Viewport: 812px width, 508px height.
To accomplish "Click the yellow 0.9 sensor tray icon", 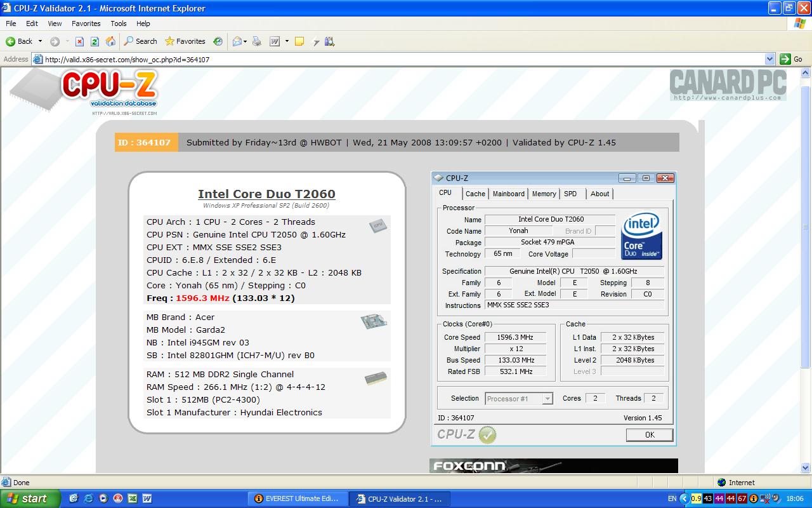I will click(696, 498).
